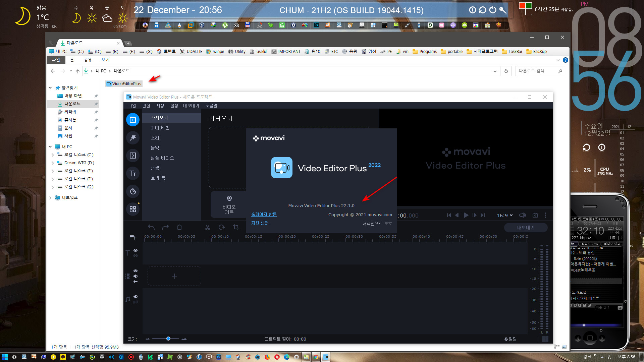Click the rotate clip icon
644x362 pixels.
pos(222,227)
